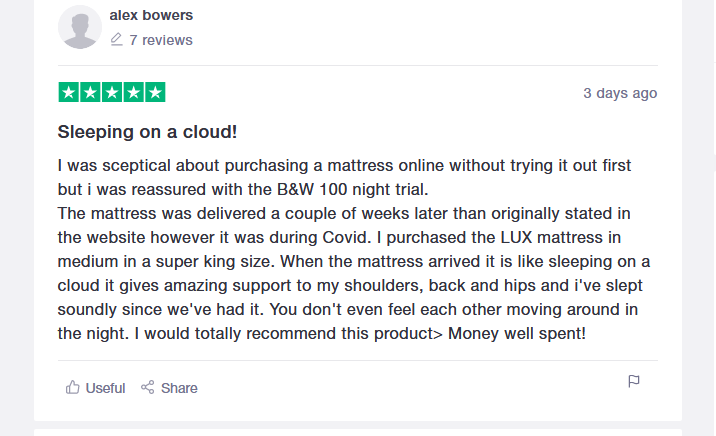Screen dimensions: 716x436
Task: Click alex bowers' profile avatar
Action: click(x=80, y=27)
